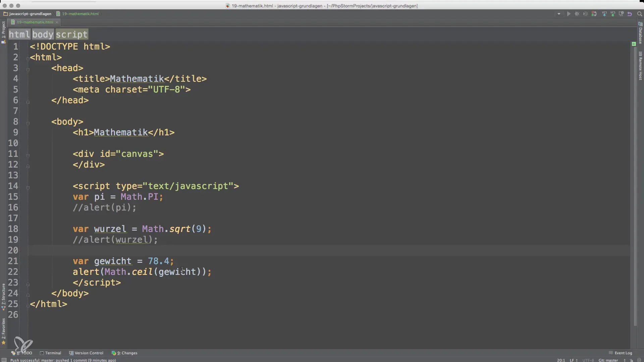
Task: Click the Event Log speech bubble icon
Action: click(611, 353)
